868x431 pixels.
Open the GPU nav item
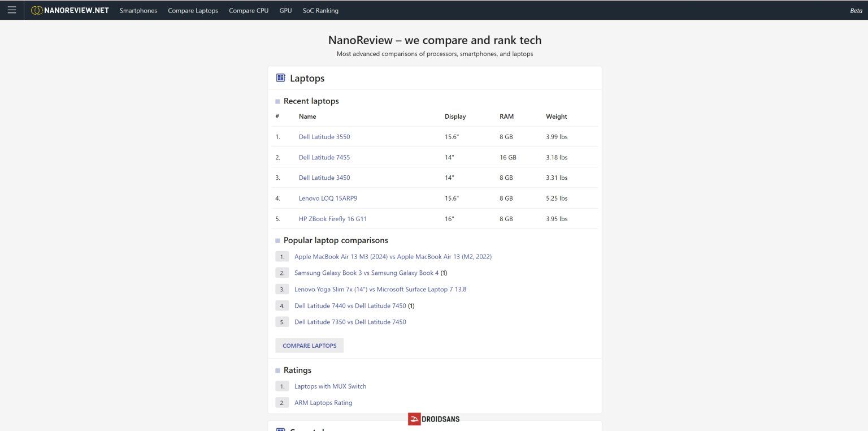point(285,11)
